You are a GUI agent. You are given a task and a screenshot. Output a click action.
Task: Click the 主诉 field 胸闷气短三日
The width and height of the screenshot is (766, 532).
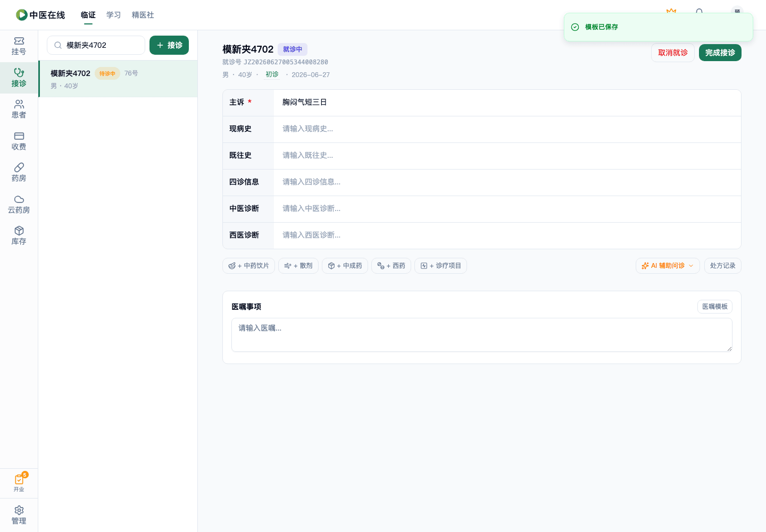(x=507, y=102)
